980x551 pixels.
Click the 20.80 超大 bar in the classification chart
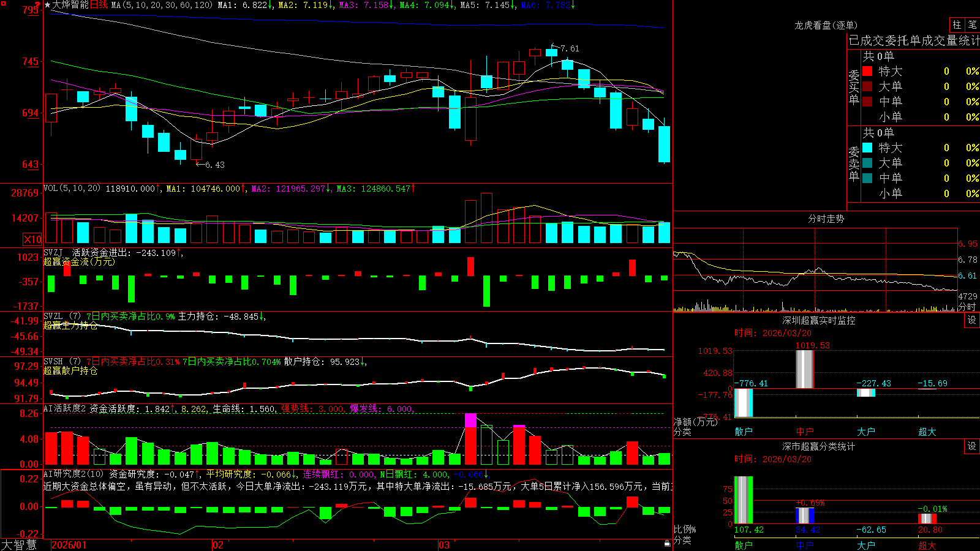[927, 519]
